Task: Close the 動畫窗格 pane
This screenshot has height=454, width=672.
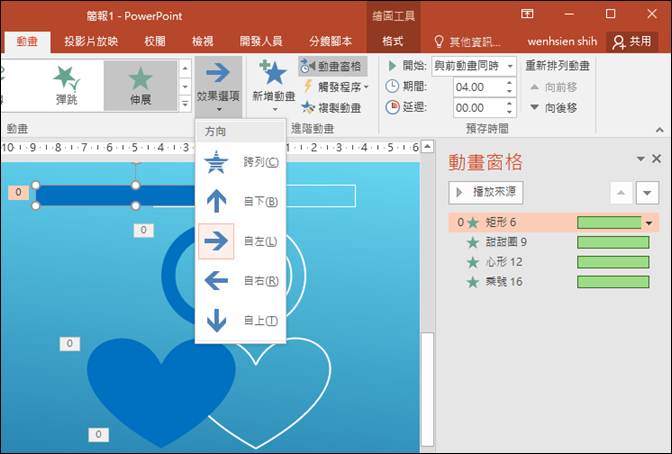Action: 656,159
